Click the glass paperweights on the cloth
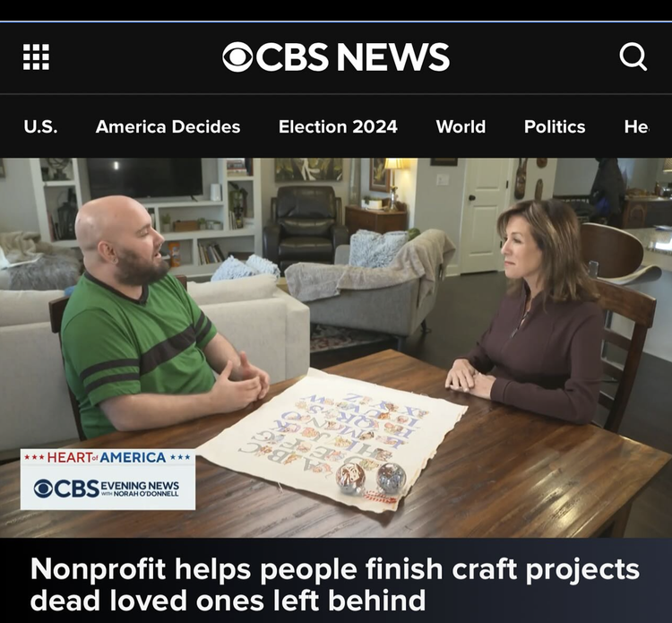This screenshot has height=623, width=672. (x=371, y=477)
